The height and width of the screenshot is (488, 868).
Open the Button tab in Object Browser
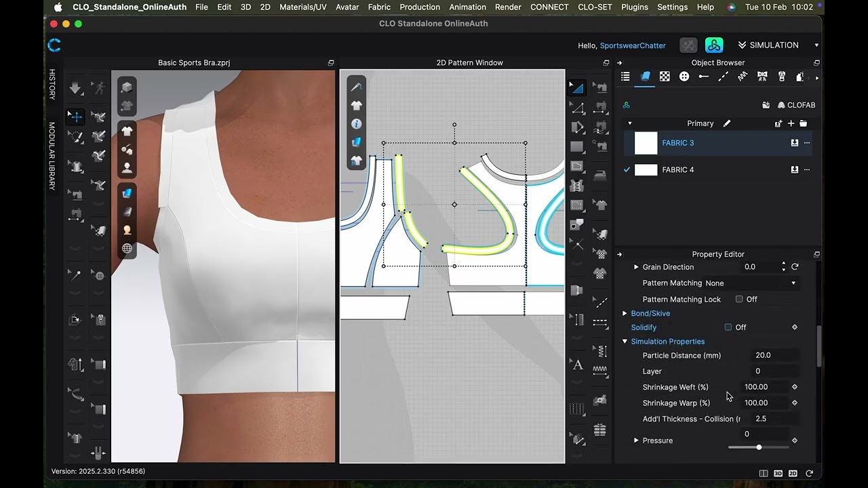pyautogui.click(x=684, y=77)
